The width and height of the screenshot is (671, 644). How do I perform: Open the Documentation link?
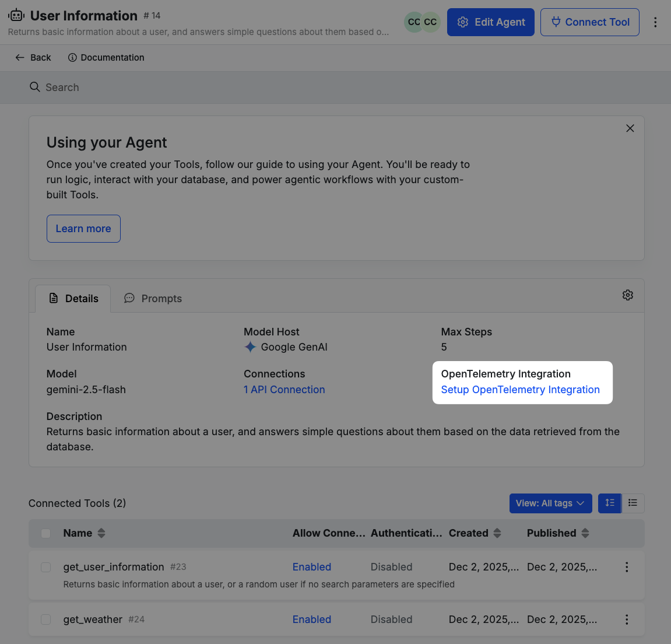[x=106, y=57]
